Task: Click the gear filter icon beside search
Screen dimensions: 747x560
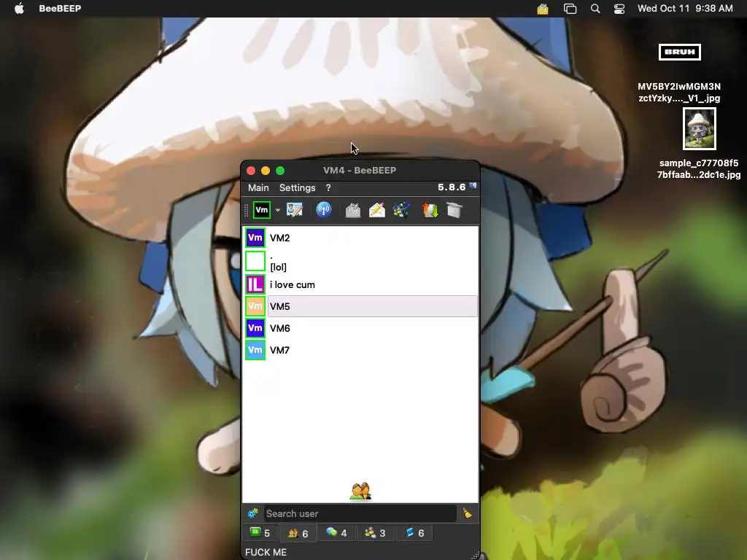Action: (253, 513)
